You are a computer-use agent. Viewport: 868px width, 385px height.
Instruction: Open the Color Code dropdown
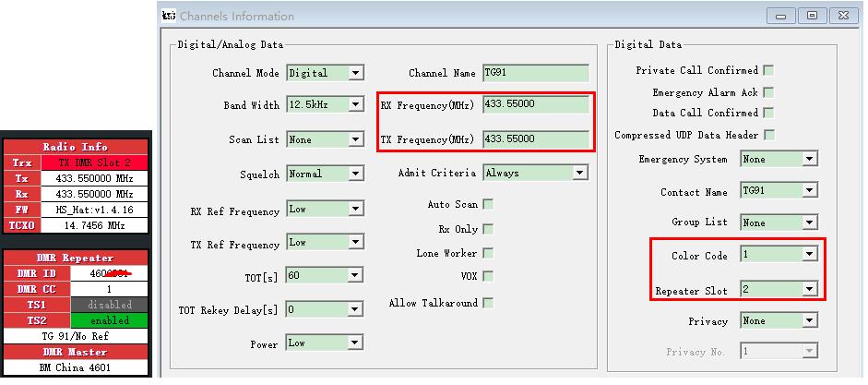[809, 255]
